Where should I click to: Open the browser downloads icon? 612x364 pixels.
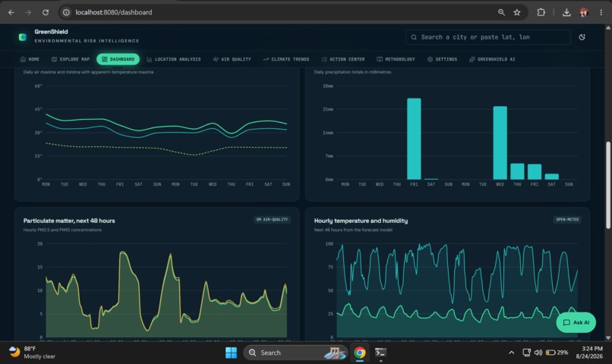coord(566,12)
